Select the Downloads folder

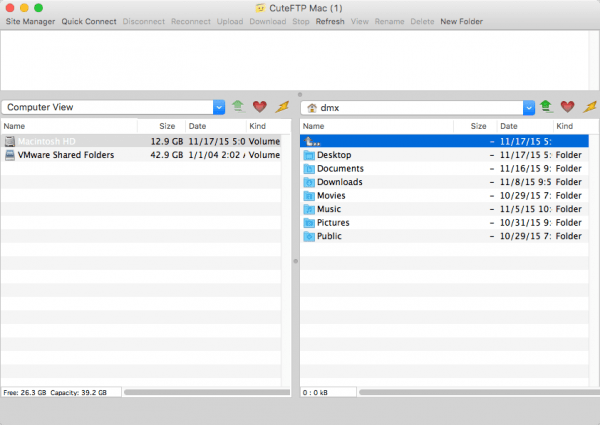pos(340,182)
